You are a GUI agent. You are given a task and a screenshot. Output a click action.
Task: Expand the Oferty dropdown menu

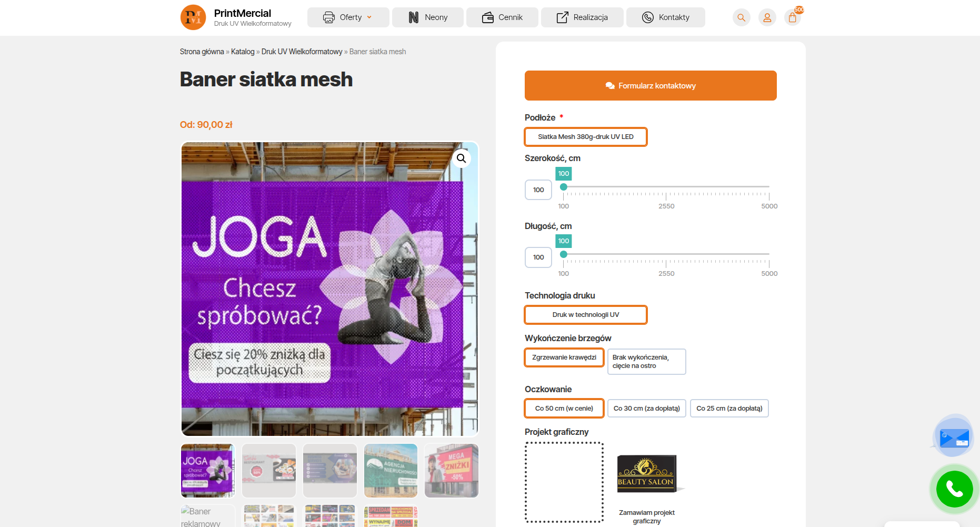[x=348, y=17]
